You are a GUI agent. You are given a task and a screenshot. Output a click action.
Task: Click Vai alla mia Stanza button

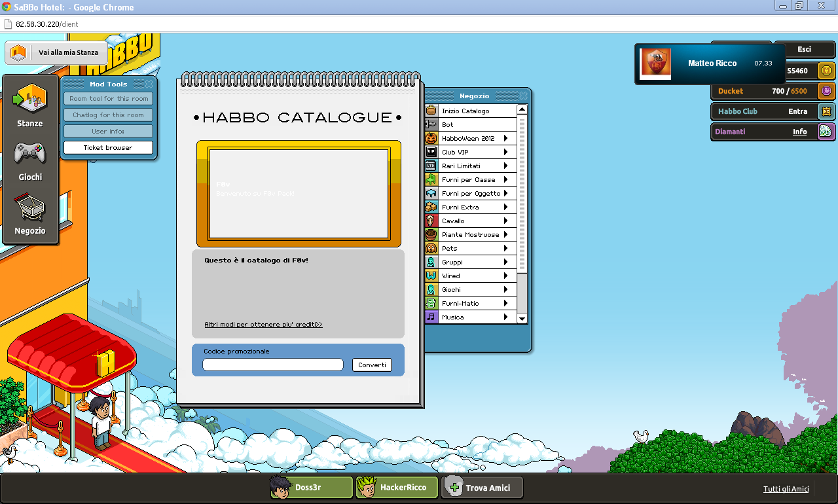[x=56, y=52]
